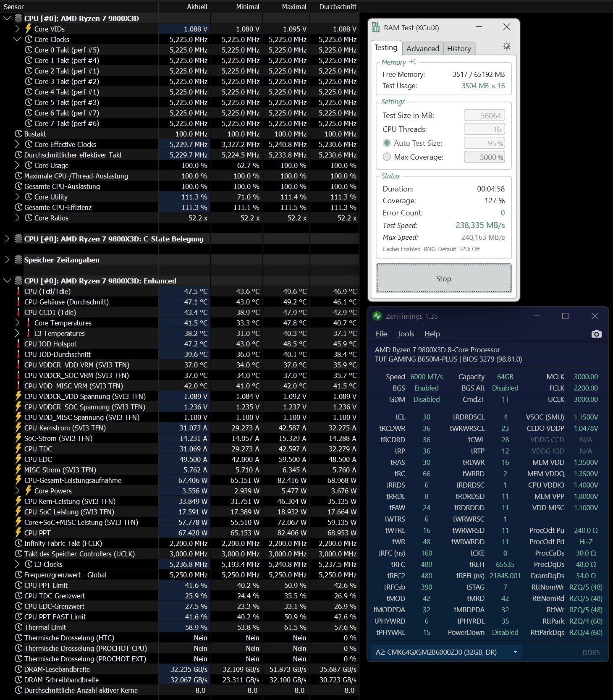Collapse the Core Clocks row
Viewport: 613px width, 700px height.
(x=17, y=39)
